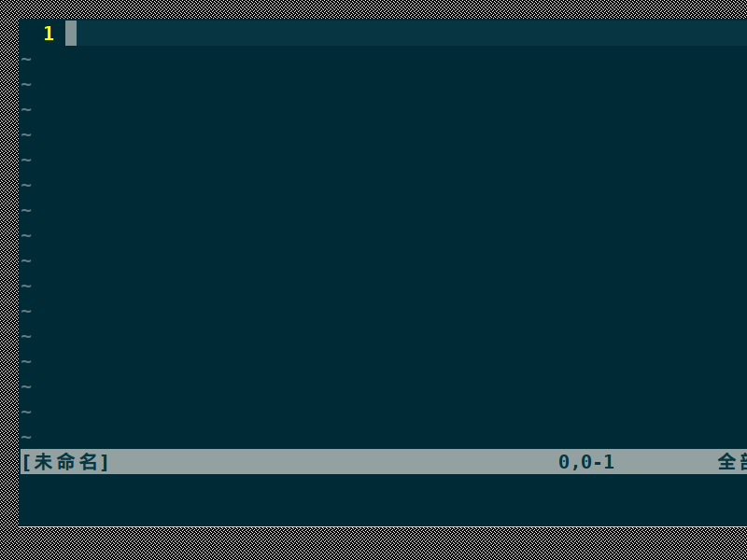Image resolution: width=747 pixels, height=560 pixels.
Task: Click the stippled background below the terminal window
Action: pyautogui.click(x=373, y=544)
